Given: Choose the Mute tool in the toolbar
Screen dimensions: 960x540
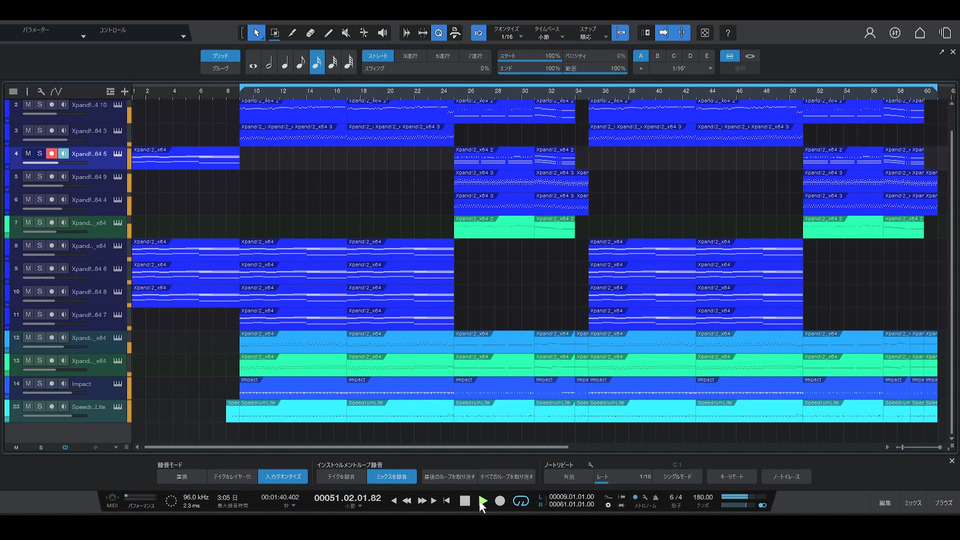Looking at the screenshot, I should [x=346, y=33].
